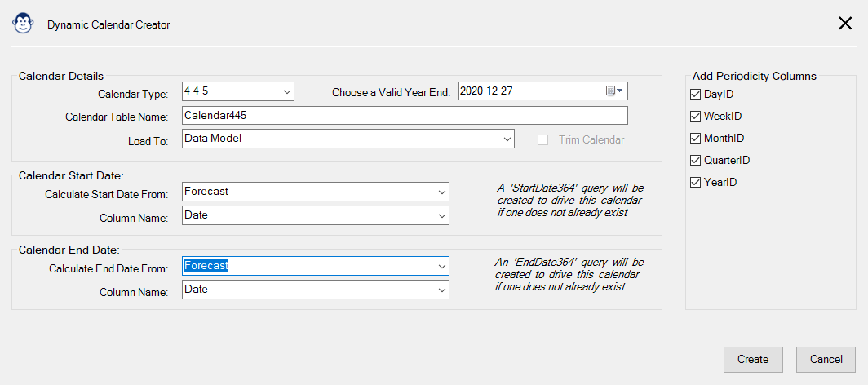Click the 'Choose a Valid Year End:' label
This screenshot has height=385, width=868.
pos(391,93)
